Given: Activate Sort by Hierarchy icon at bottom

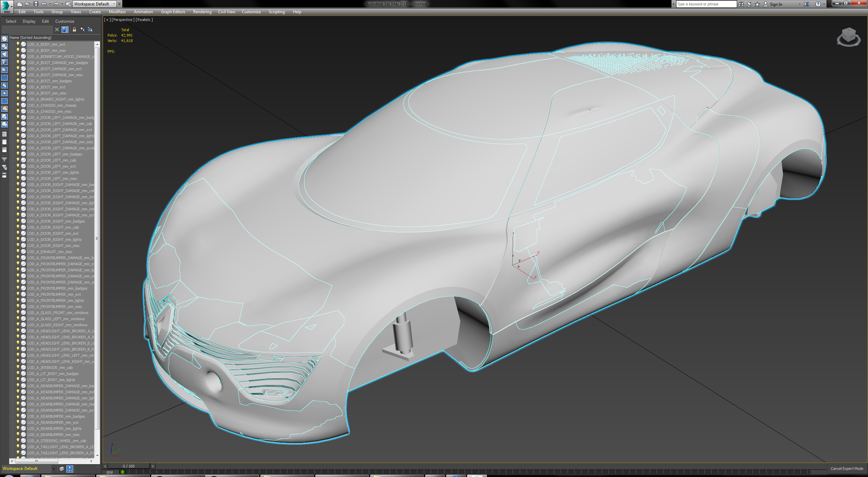Looking at the screenshot, I should pos(70,469).
